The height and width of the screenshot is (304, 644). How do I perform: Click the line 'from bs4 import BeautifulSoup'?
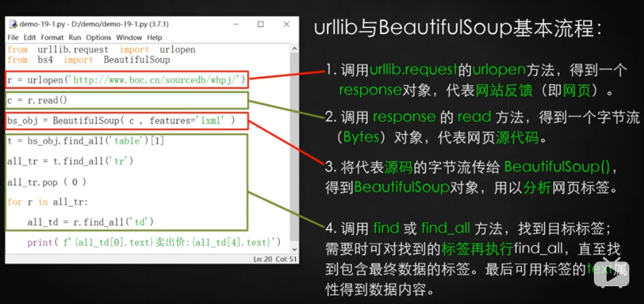[x=89, y=60]
